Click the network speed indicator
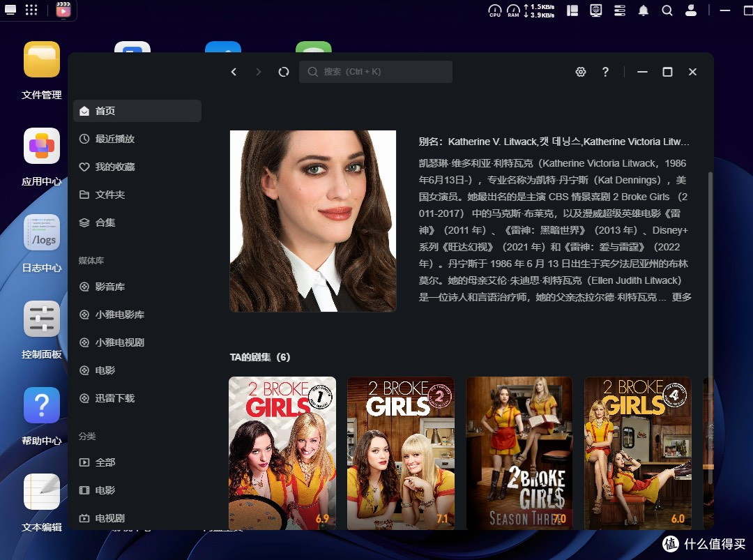The width and height of the screenshot is (753, 560). 539,10
